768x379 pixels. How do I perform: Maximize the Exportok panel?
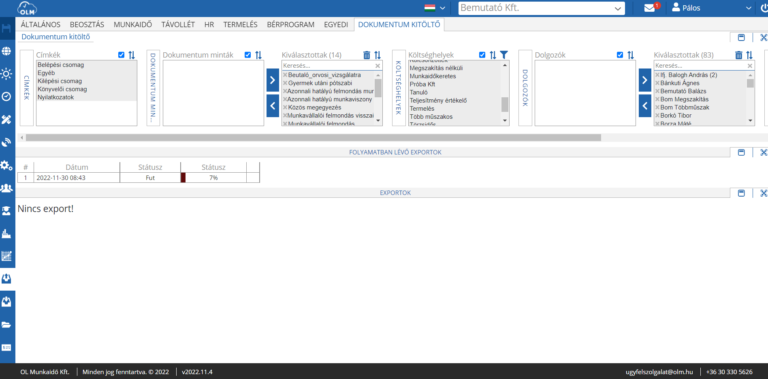coord(741,193)
